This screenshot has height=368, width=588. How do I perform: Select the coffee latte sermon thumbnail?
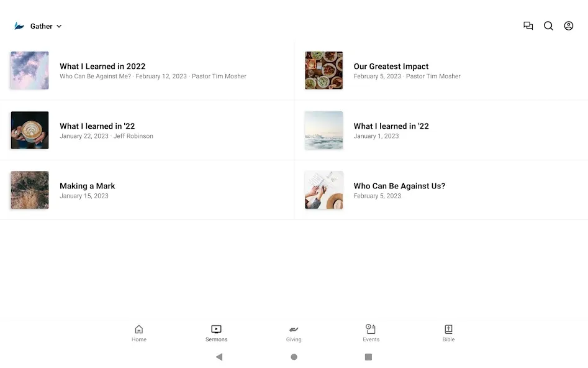point(30,131)
